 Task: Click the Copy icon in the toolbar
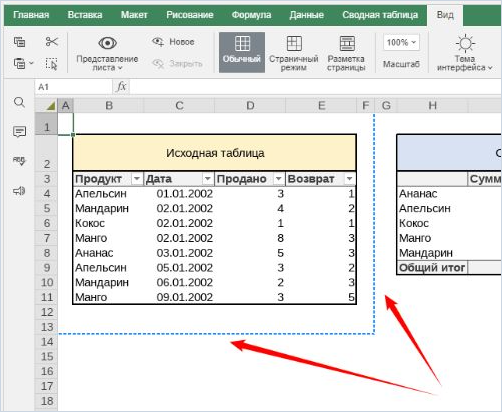[19, 42]
